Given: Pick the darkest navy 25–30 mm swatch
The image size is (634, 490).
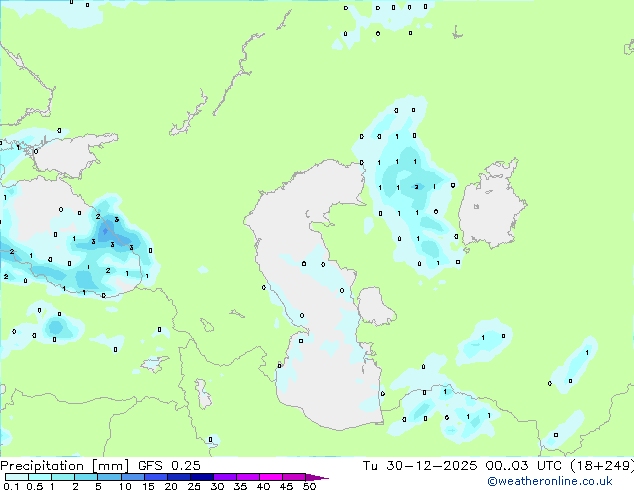Looking at the screenshot, I should coord(202,477).
